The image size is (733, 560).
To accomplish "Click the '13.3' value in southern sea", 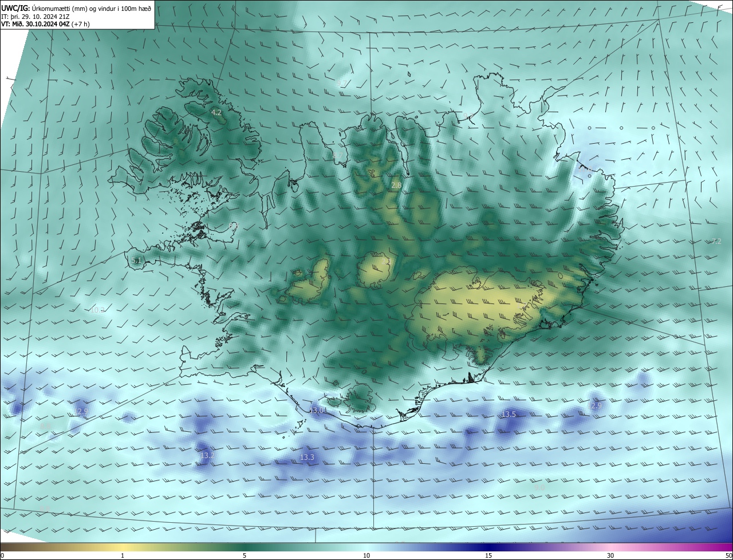I will 307,458.
